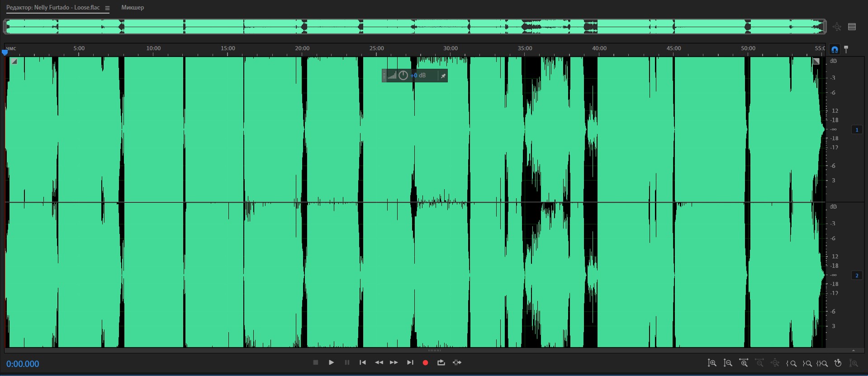Screen dimensions: 868x376
Task: Toggle skip selection in transport controls
Action: 457,362
